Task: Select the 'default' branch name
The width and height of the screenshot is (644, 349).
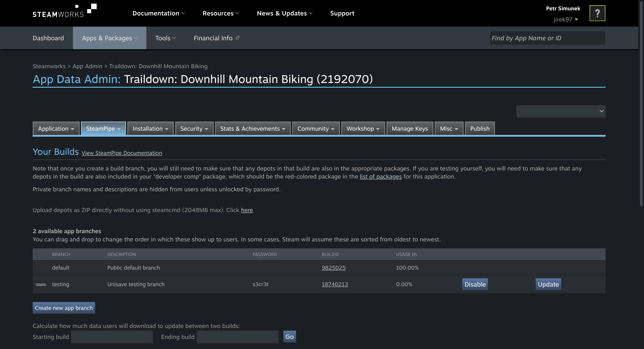Action: pos(61,268)
